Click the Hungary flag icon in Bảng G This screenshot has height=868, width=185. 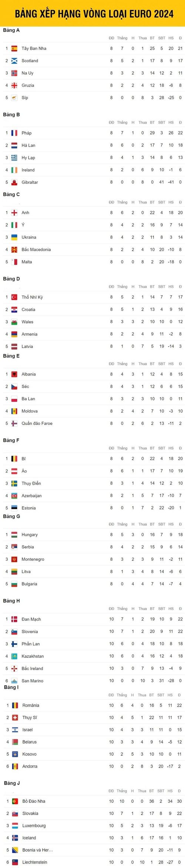[14, 535]
